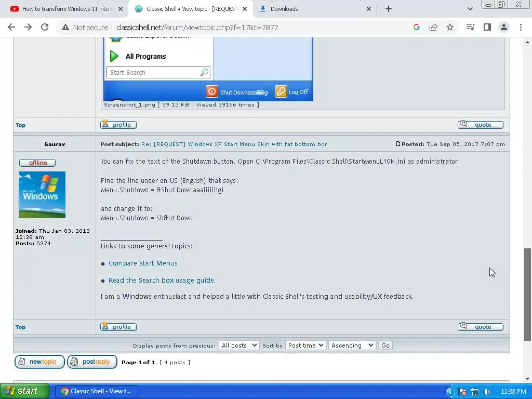Viewport: 532px width, 399px height.
Task: Click the page vertical scrollbar thumb
Action: click(527, 294)
